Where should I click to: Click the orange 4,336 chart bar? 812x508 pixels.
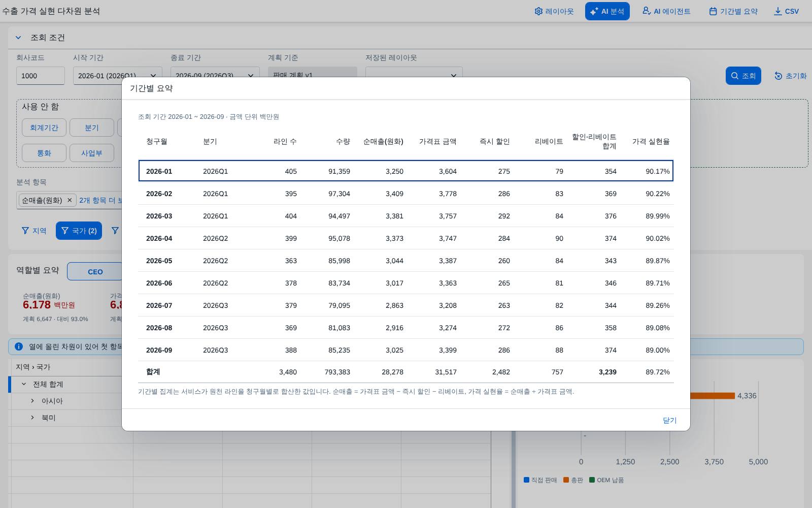coord(712,396)
